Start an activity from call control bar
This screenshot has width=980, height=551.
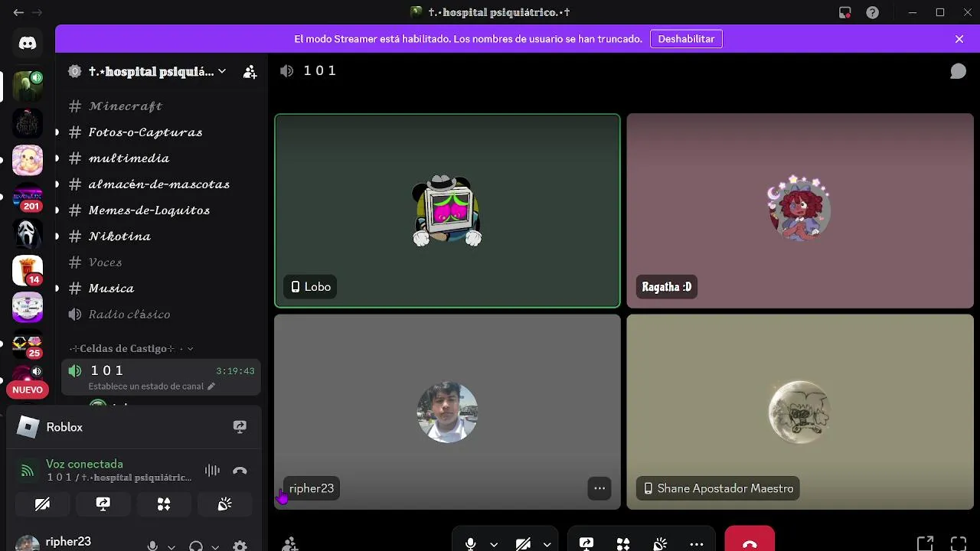(623, 543)
